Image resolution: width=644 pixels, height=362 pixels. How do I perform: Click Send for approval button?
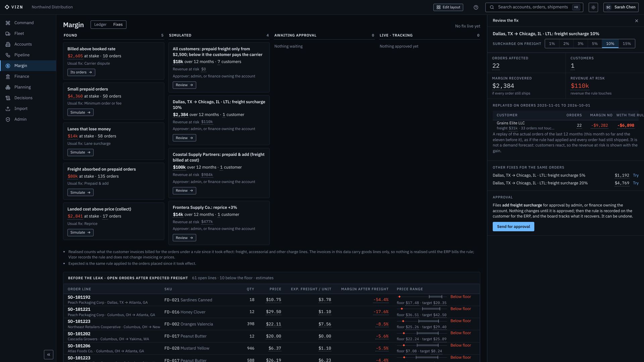click(x=513, y=227)
